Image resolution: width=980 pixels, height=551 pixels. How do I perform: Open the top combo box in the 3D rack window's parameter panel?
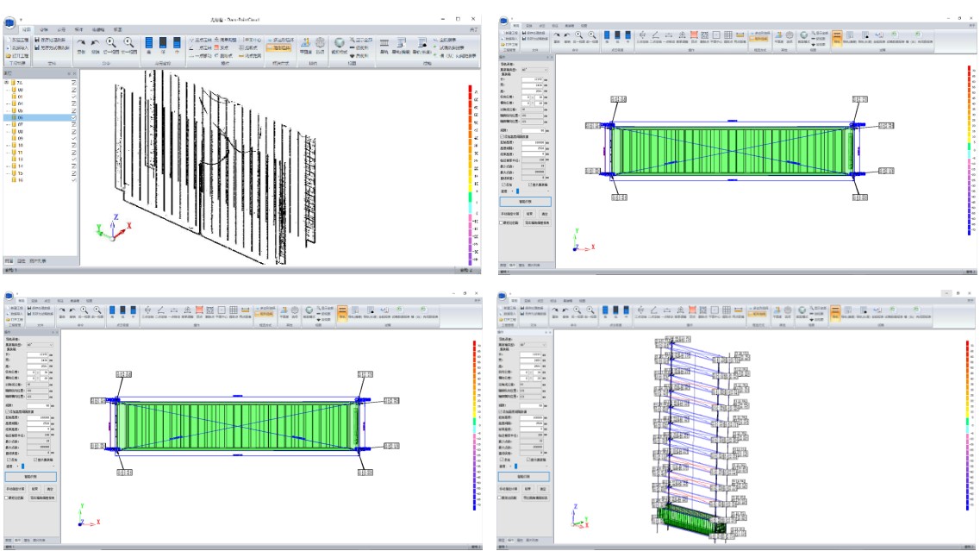(x=532, y=345)
